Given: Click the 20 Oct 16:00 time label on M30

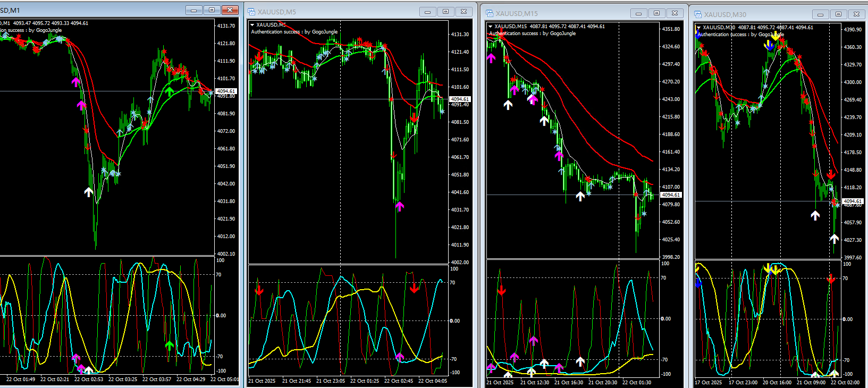Looking at the screenshot, I should click(777, 383).
